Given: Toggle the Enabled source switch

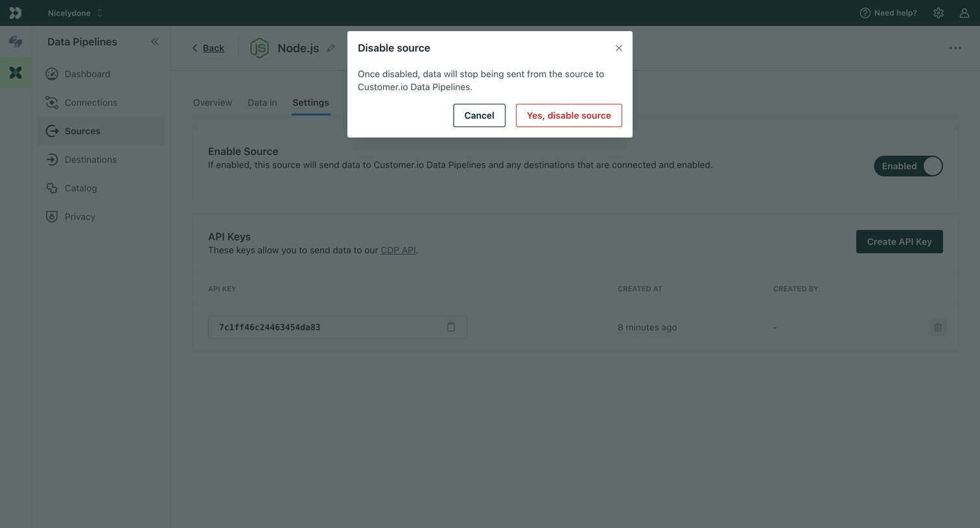Looking at the screenshot, I should [908, 166].
